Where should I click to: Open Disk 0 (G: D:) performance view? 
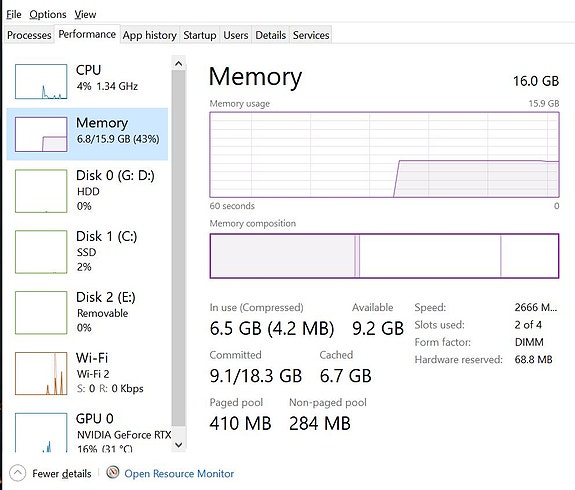coord(87,191)
